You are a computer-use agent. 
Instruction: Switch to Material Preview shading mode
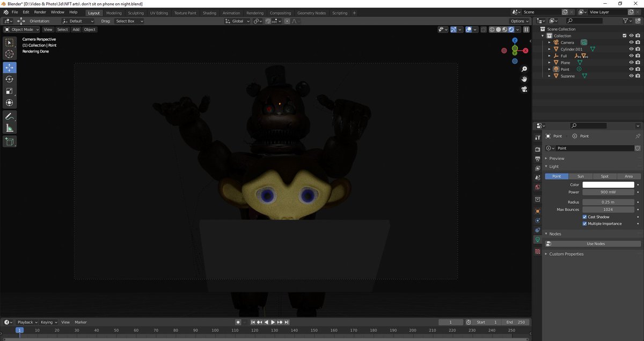click(504, 29)
